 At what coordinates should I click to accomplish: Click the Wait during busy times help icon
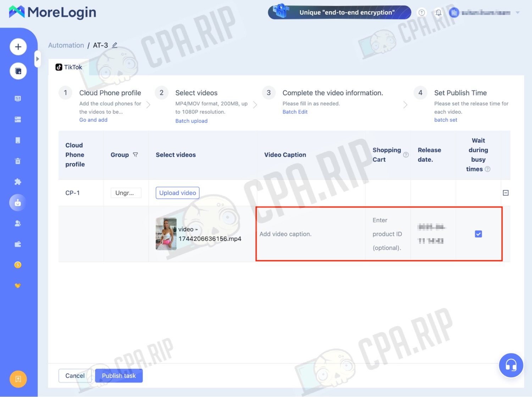point(488,169)
